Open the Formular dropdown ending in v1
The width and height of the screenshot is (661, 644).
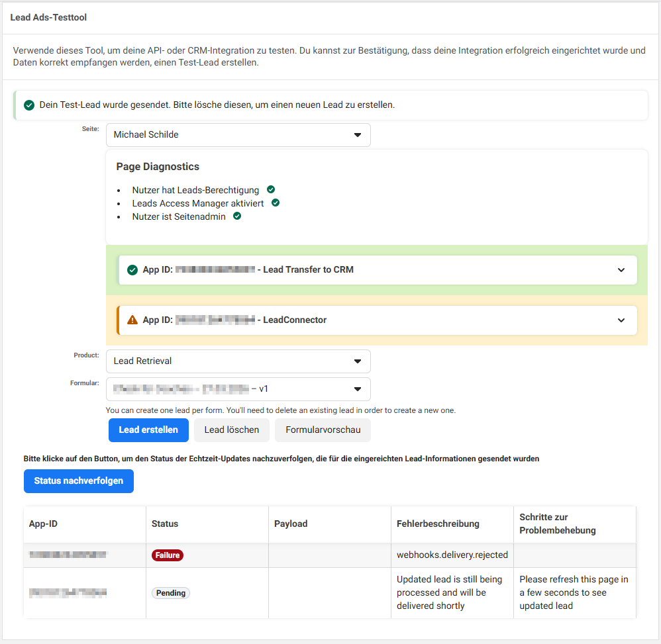(x=238, y=389)
